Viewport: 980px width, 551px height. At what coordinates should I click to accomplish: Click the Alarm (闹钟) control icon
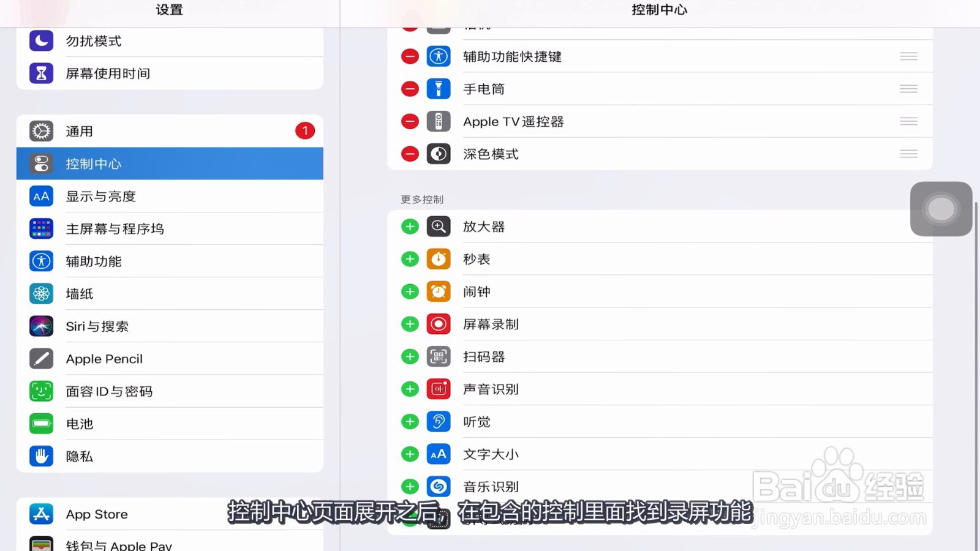pyautogui.click(x=439, y=291)
